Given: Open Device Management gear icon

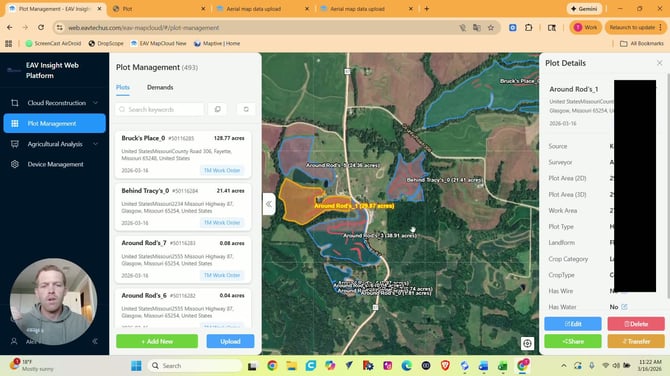Looking at the screenshot, I should pos(15,164).
